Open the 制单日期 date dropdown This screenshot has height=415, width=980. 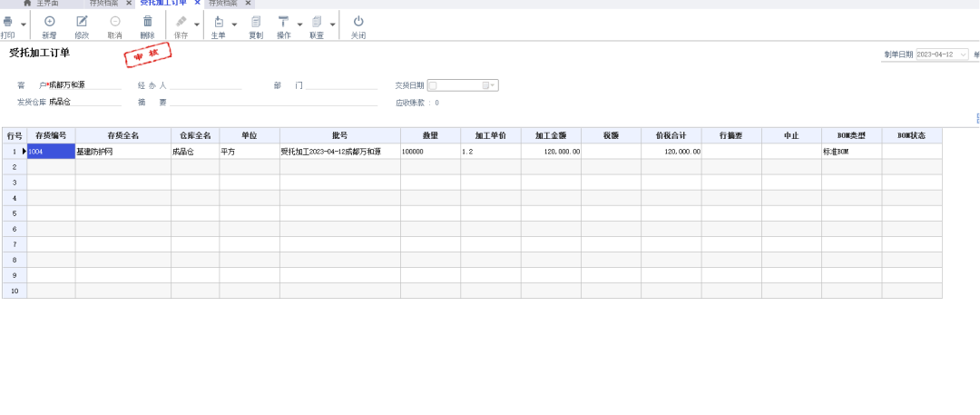pos(963,54)
